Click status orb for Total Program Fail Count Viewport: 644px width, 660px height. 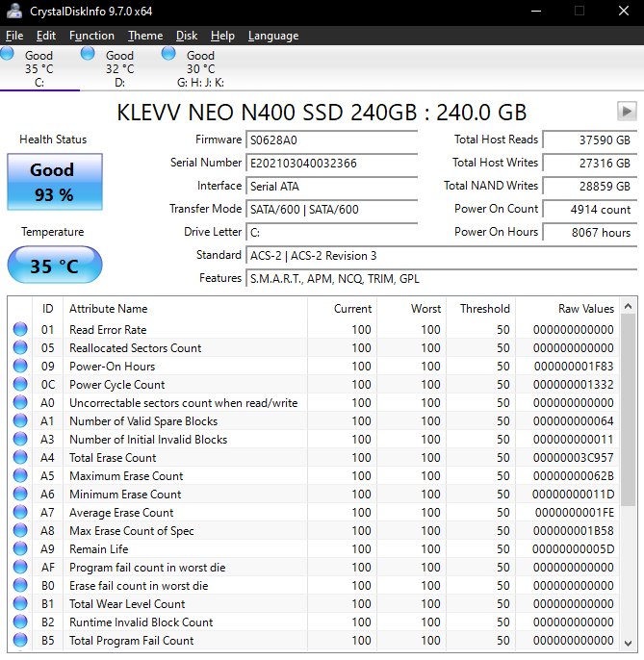point(20,640)
